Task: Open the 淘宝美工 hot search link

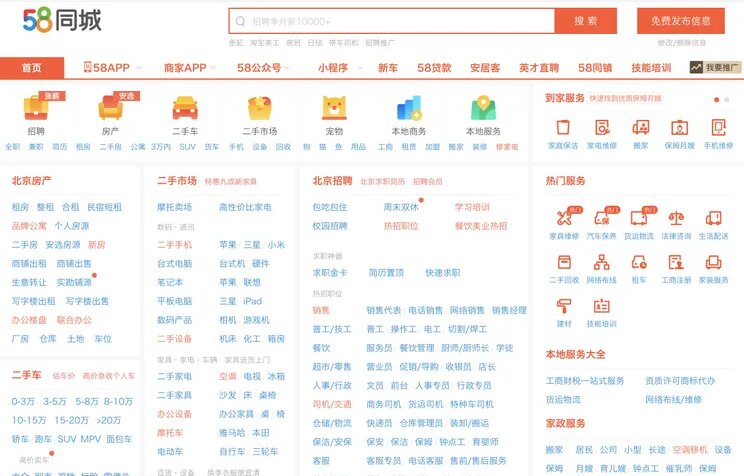Action: click(x=265, y=43)
